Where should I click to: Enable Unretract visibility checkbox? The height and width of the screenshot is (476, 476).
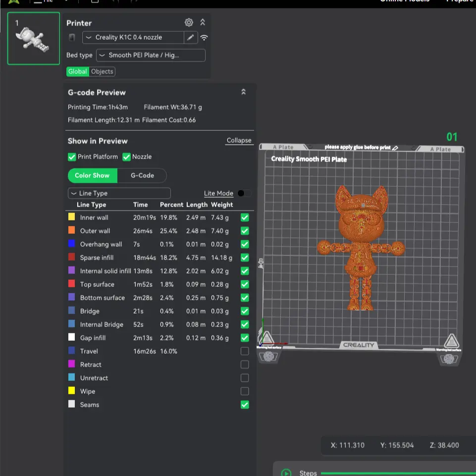[245, 377]
